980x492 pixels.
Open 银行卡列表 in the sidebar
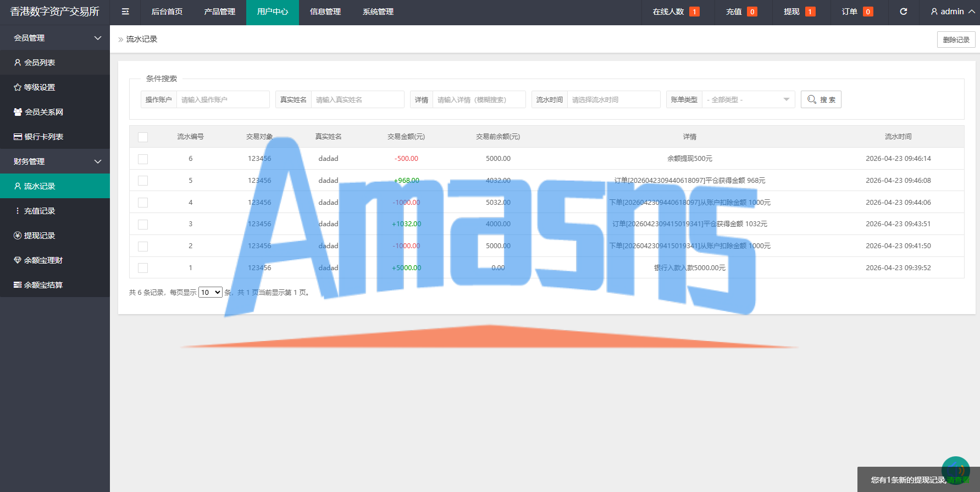tap(55, 137)
